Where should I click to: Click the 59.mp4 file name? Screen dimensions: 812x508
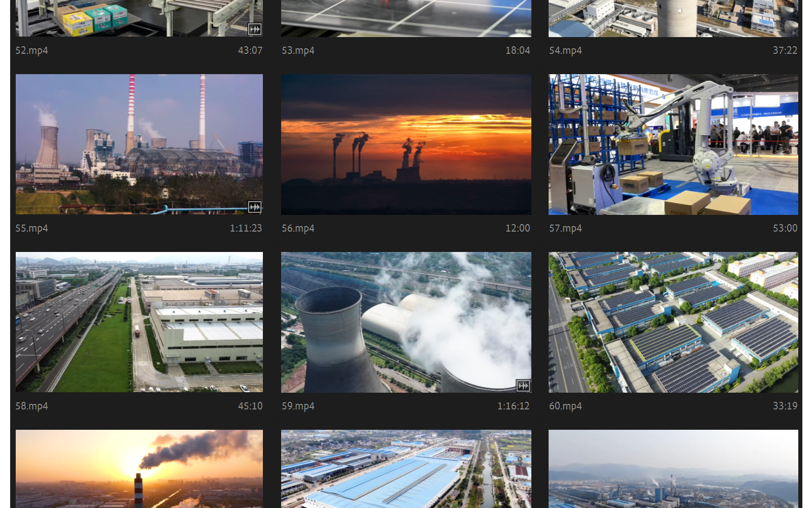298,406
